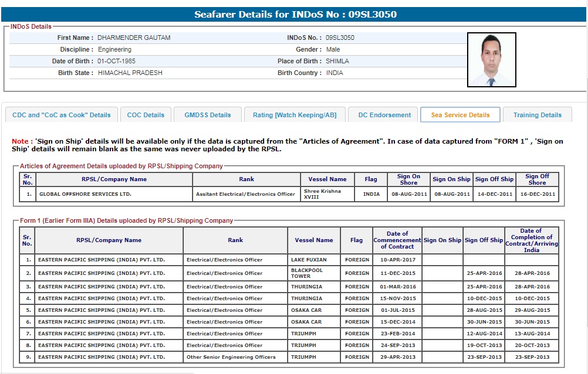Viewport: 588px width, 374px height.
Task: Click the LAKE FUXIAN vessel name
Action: pyautogui.click(x=309, y=260)
